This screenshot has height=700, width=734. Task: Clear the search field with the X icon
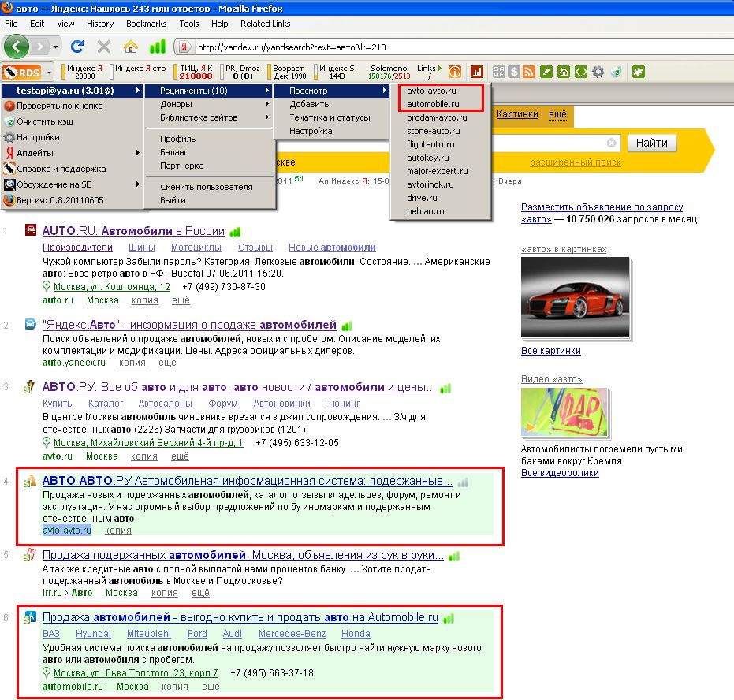(x=611, y=143)
